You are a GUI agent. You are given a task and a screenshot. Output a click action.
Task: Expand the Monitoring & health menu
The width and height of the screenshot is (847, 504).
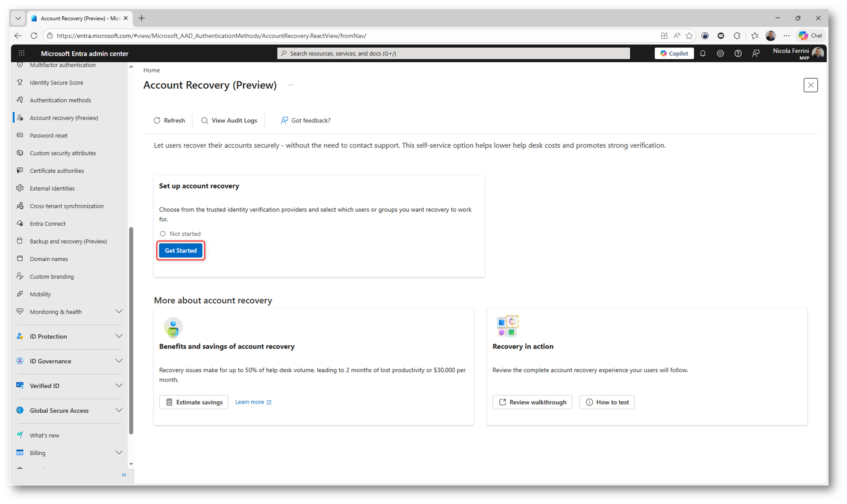(x=119, y=311)
